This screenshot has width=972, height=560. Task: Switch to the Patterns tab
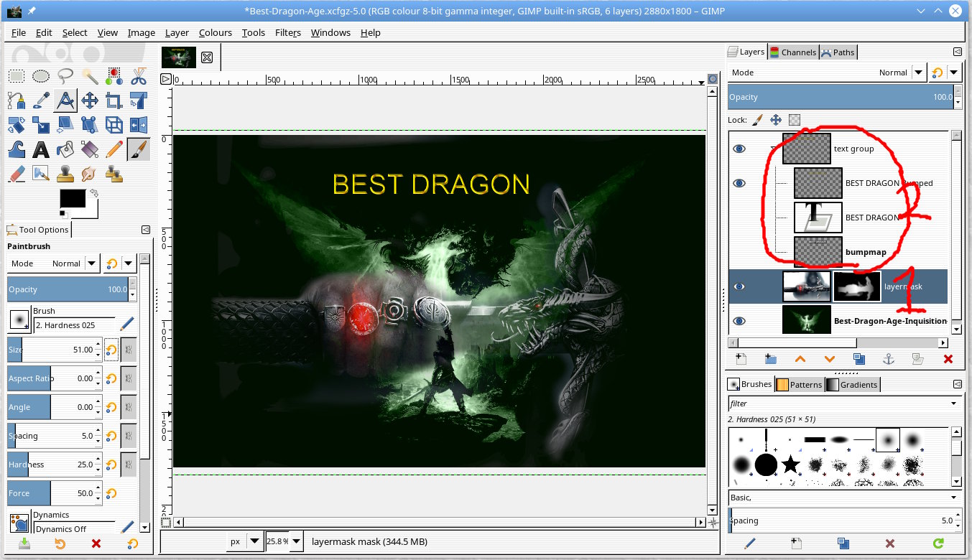pyautogui.click(x=800, y=385)
